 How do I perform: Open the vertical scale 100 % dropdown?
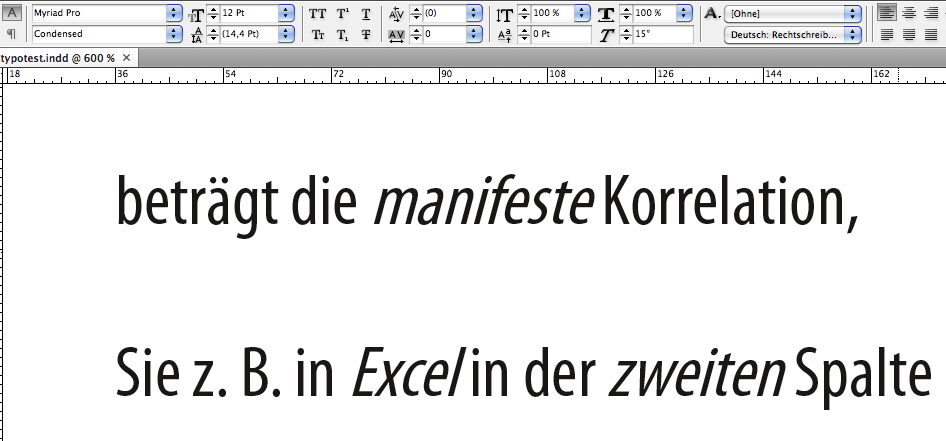pos(583,13)
